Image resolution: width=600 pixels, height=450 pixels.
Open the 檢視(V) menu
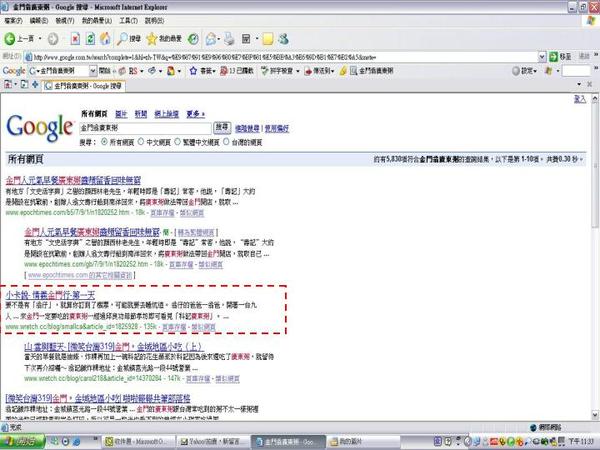(x=65, y=20)
